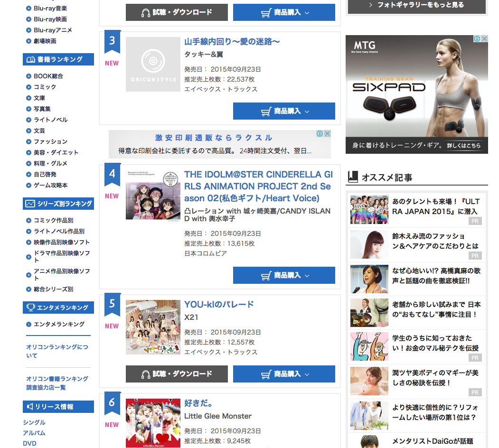
Task: Open 映像作品別映像ソフト ranking
Action: 62,242
